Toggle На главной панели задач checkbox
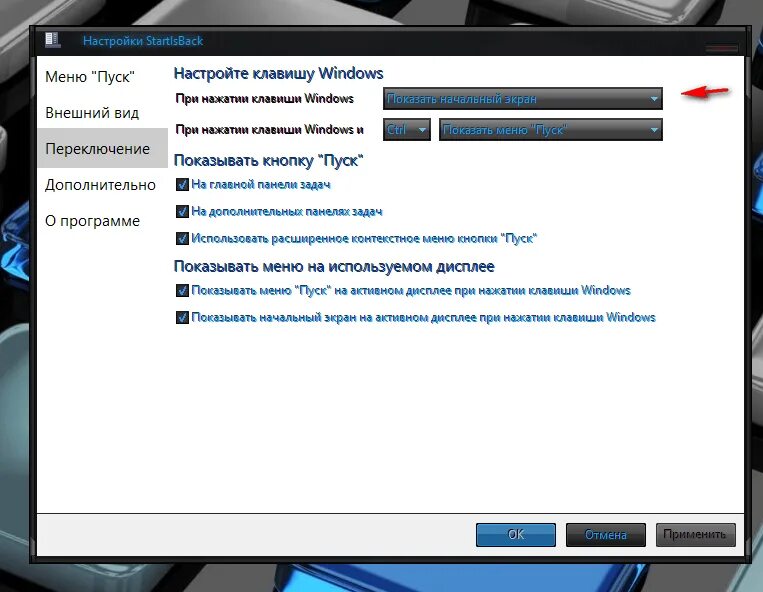 pyautogui.click(x=182, y=184)
